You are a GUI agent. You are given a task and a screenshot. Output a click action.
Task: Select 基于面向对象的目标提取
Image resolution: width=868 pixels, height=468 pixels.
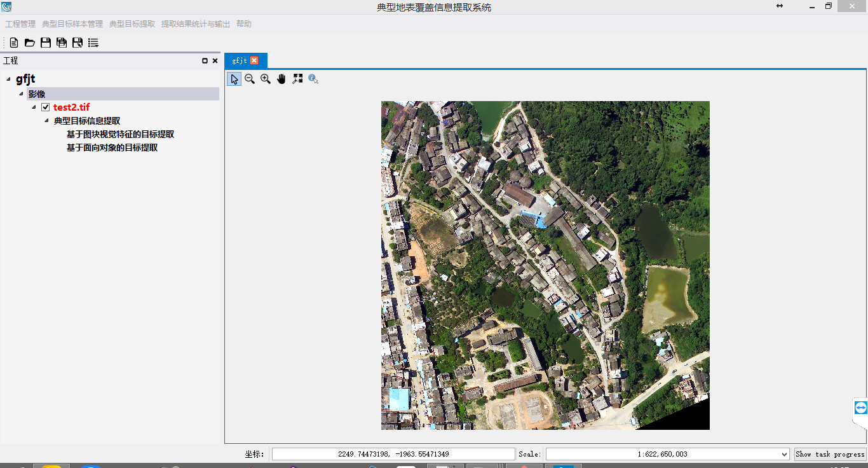[112, 148]
